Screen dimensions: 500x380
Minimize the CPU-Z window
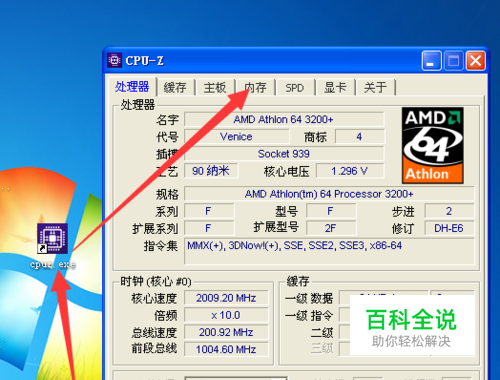[x=431, y=61]
